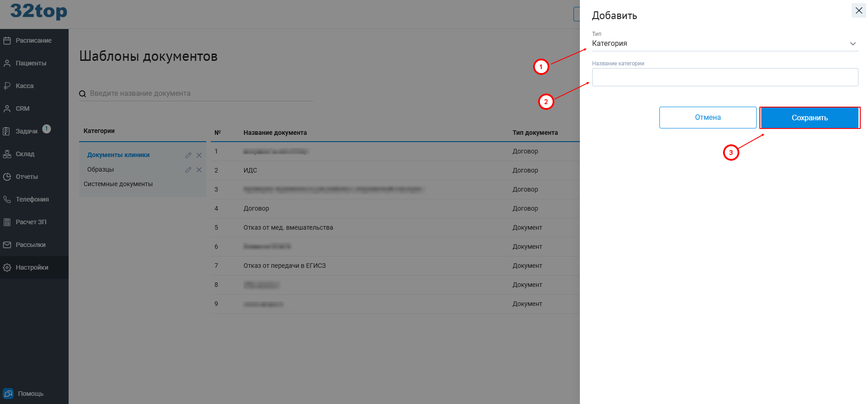Click the Отмена button
Image resolution: width=868 pixels, height=404 pixels.
pyautogui.click(x=708, y=118)
